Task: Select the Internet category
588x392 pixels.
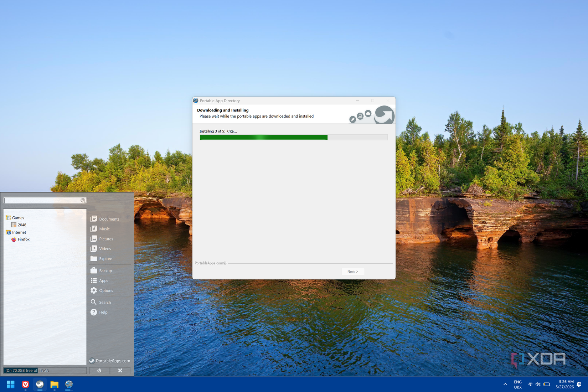Action: click(x=16, y=232)
